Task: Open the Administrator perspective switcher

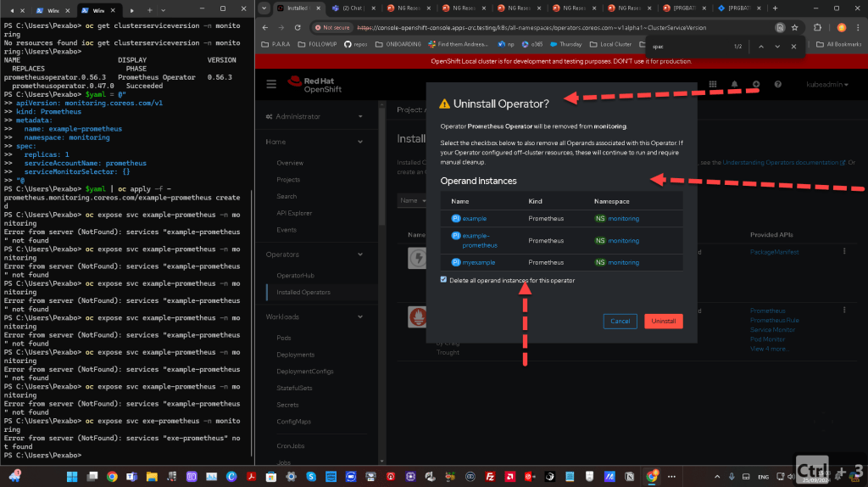Action: 314,116
